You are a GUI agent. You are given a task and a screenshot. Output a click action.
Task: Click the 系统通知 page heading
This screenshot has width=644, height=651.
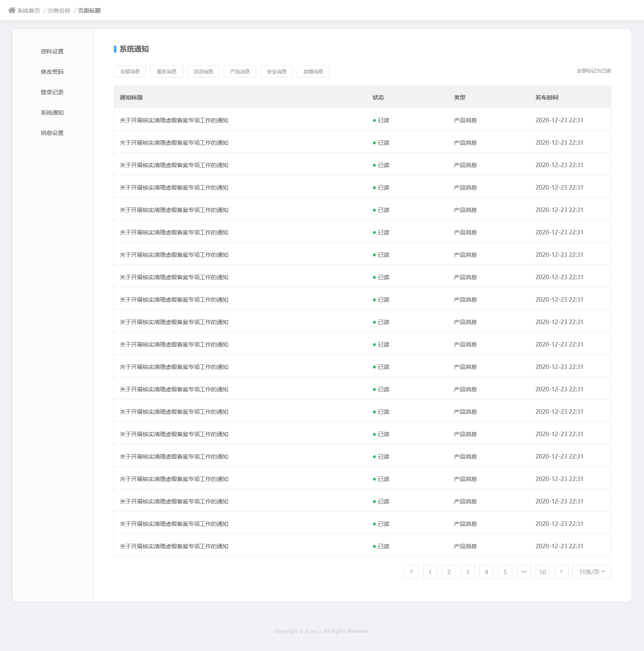(x=134, y=49)
